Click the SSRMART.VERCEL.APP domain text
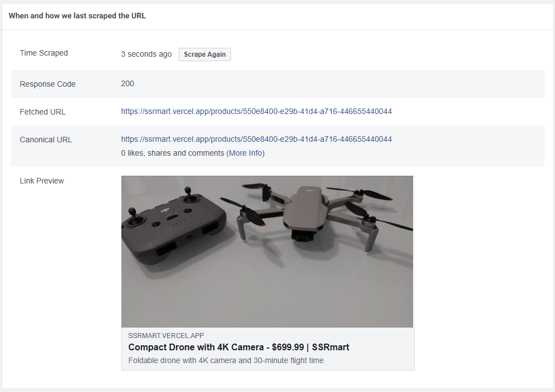Screen dimensions: 555x392 pos(166,335)
